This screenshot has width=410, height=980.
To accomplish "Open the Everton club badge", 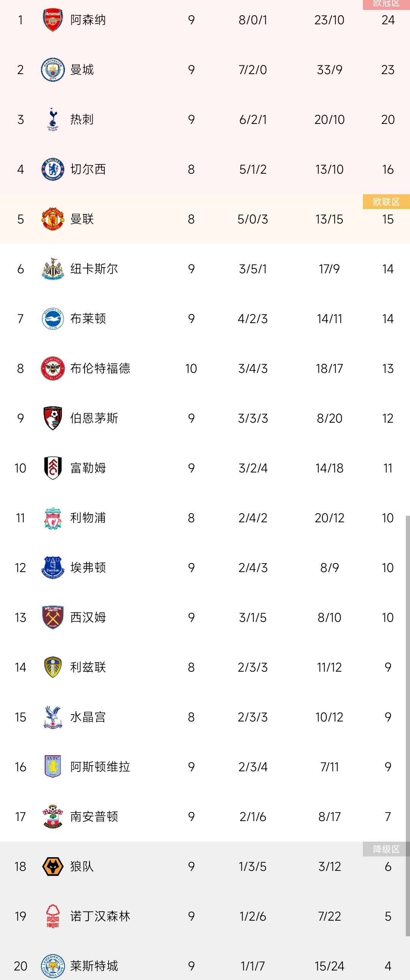I will point(52,568).
